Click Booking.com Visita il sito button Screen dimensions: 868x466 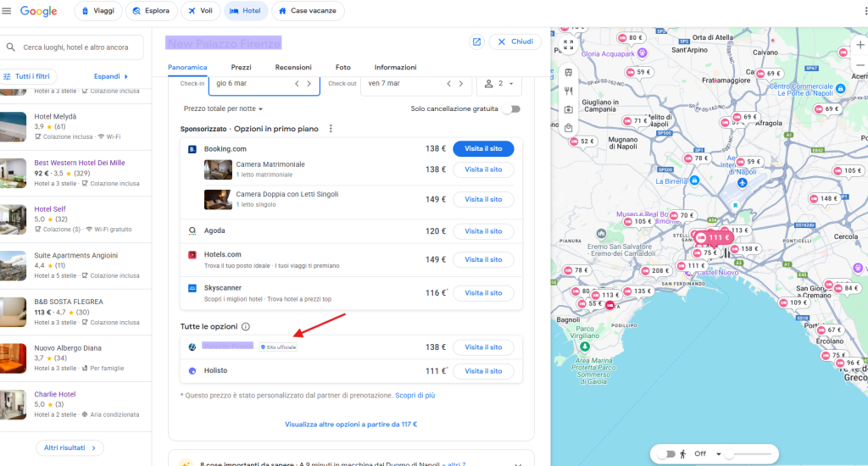tap(483, 149)
